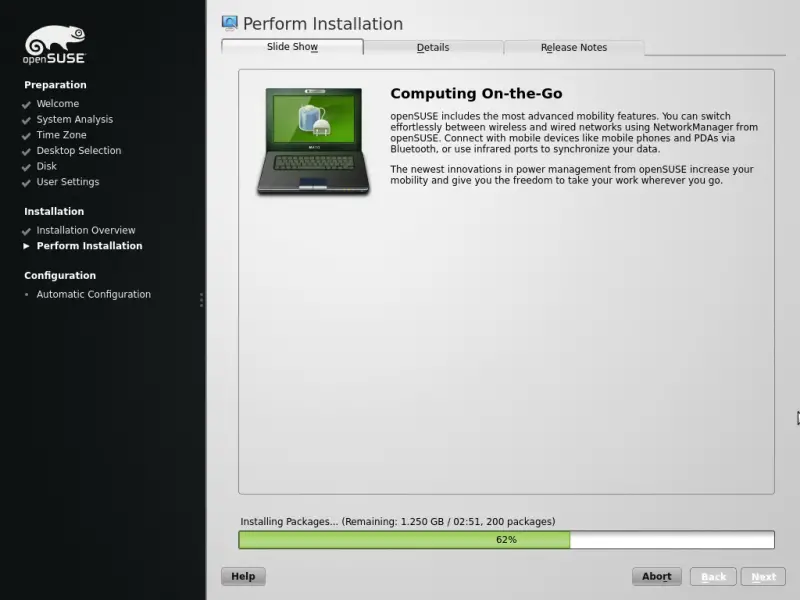Click the checkmark beside Welcome step
Image resolution: width=800 pixels, height=600 pixels.
pos(27,104)
